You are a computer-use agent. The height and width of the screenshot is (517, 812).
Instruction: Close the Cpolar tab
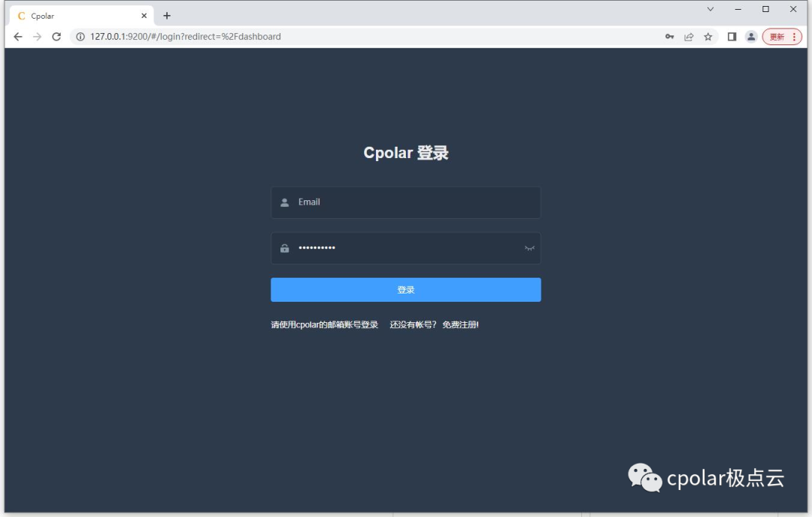[144, 16]
